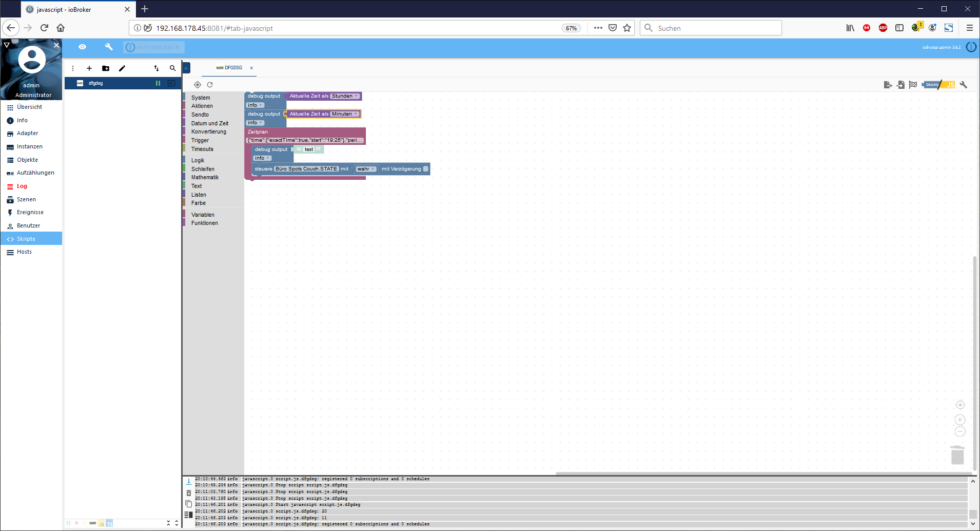Pause the dfgdsg script
The image size is (980, 531).
point(158,83)
